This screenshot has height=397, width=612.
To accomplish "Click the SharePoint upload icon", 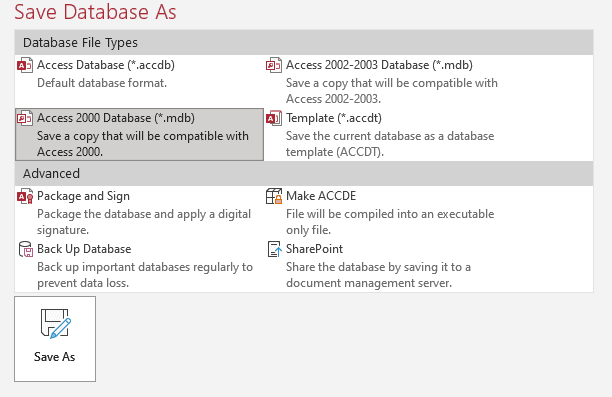I will point(274,249).
